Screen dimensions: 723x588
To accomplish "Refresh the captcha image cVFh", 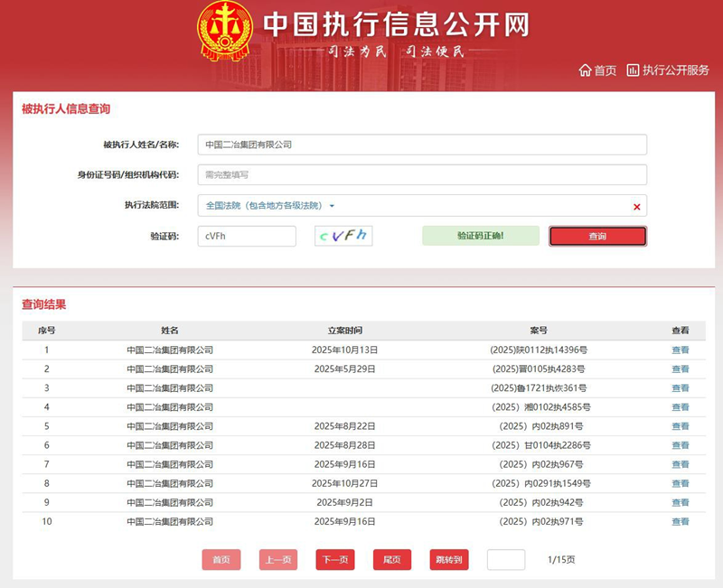I will pos(343,236).
